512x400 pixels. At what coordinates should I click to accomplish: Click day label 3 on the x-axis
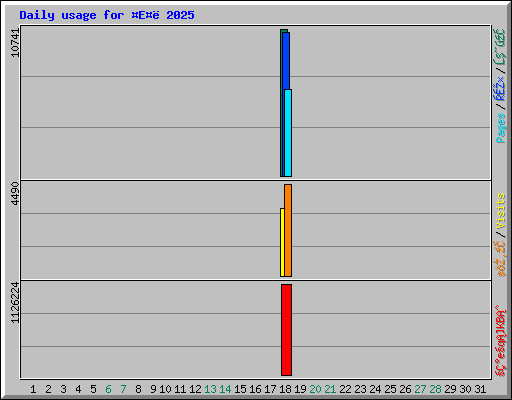tap(63, 389)
